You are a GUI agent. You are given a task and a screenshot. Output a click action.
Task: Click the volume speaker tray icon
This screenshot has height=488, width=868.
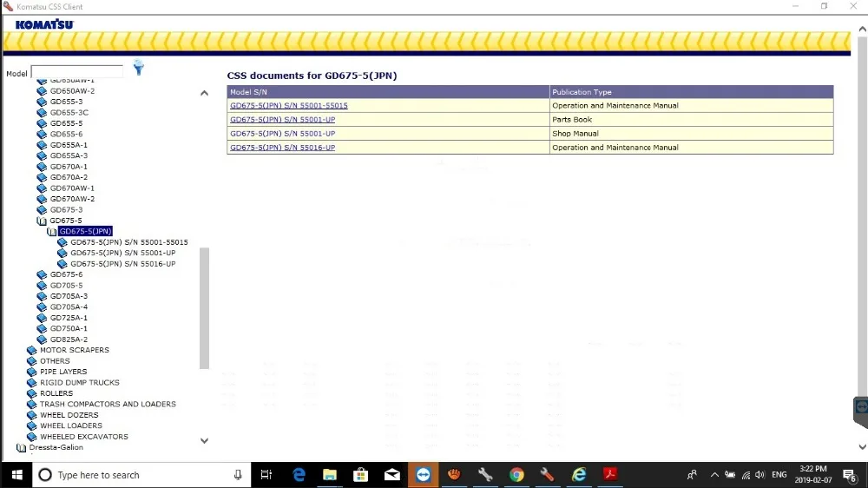tap(760, 475)
